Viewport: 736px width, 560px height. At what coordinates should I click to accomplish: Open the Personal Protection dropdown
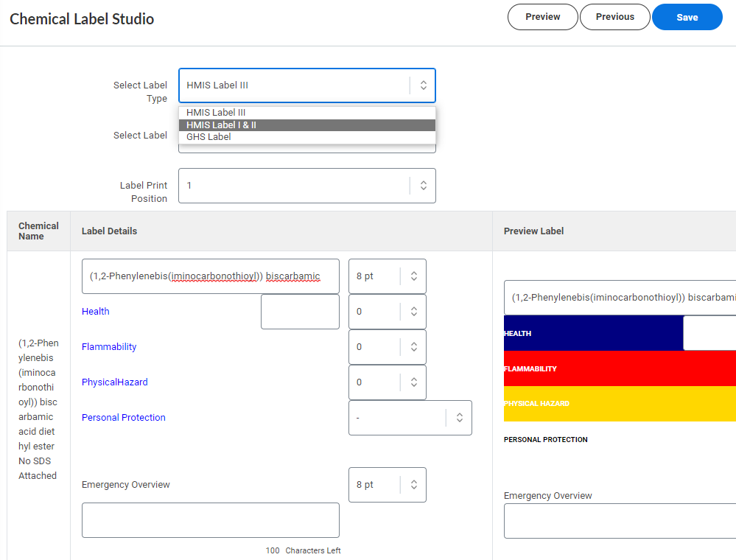[410, 418]
